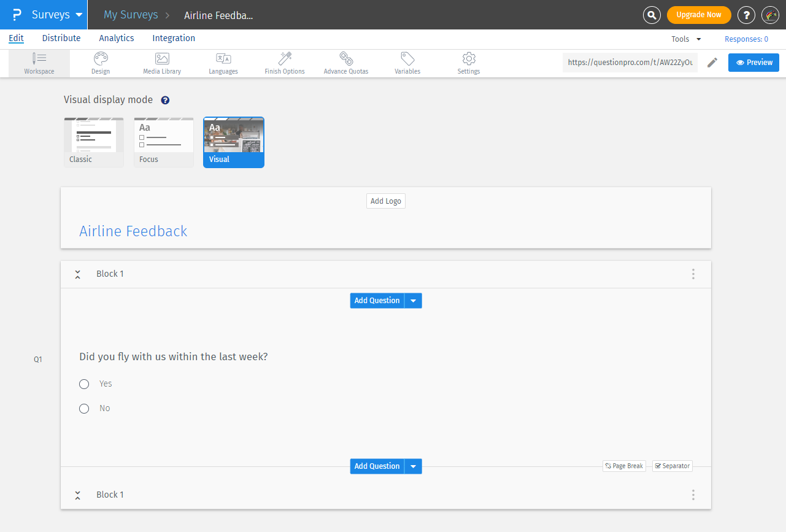Open the Variables panel
Screen dimensions: 786x532
tap(407, 63)
